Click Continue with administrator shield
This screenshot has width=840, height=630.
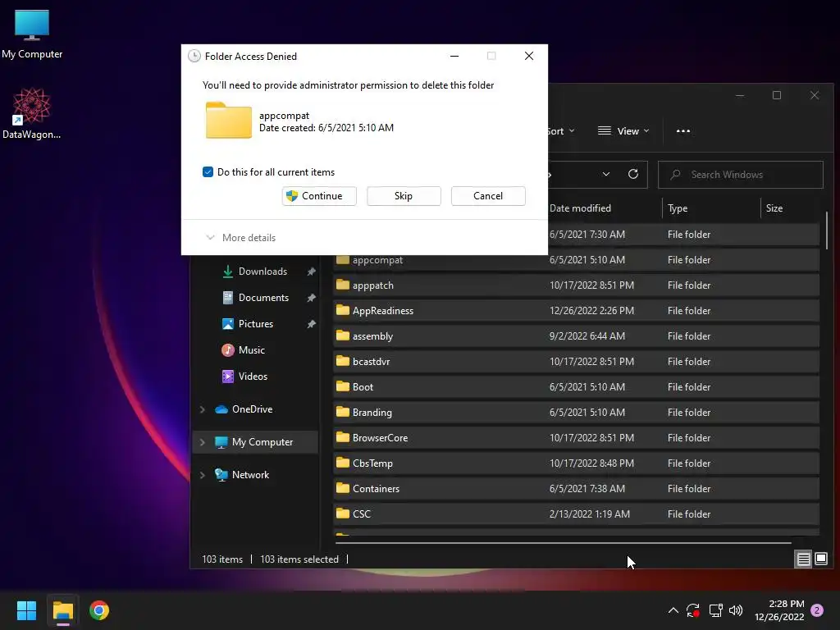(x=319, y=196)
